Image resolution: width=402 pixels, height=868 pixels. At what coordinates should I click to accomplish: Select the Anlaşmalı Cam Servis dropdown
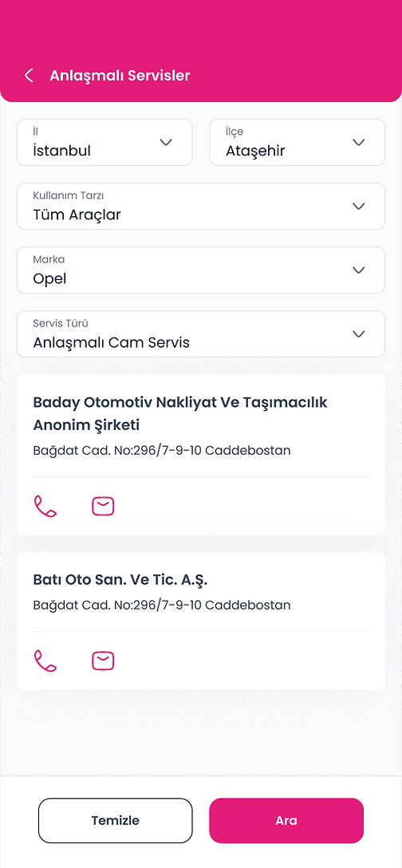[x=201, y=333]
